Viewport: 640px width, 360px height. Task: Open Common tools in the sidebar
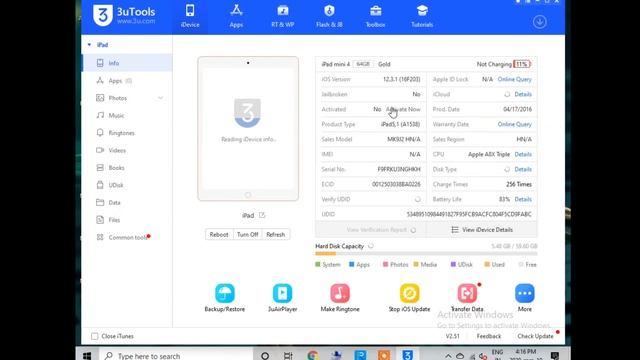[x=127, y=237]
